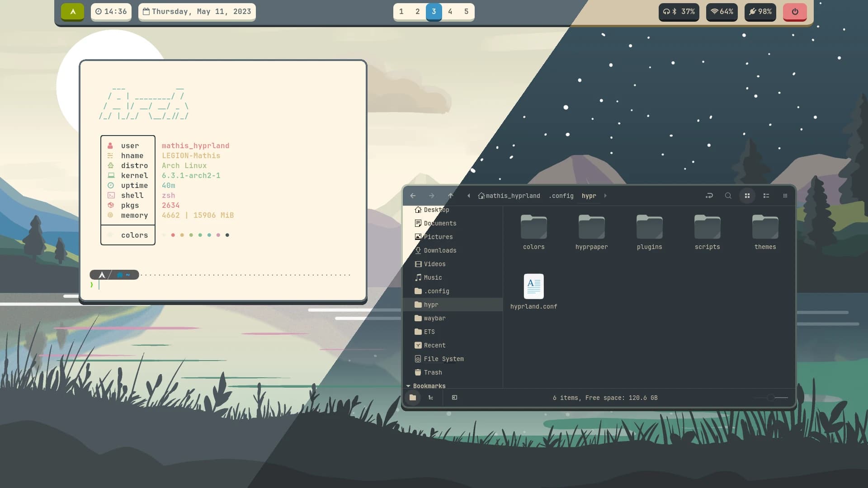Hide the sidebar using bottom bar icon

(454, 398)
